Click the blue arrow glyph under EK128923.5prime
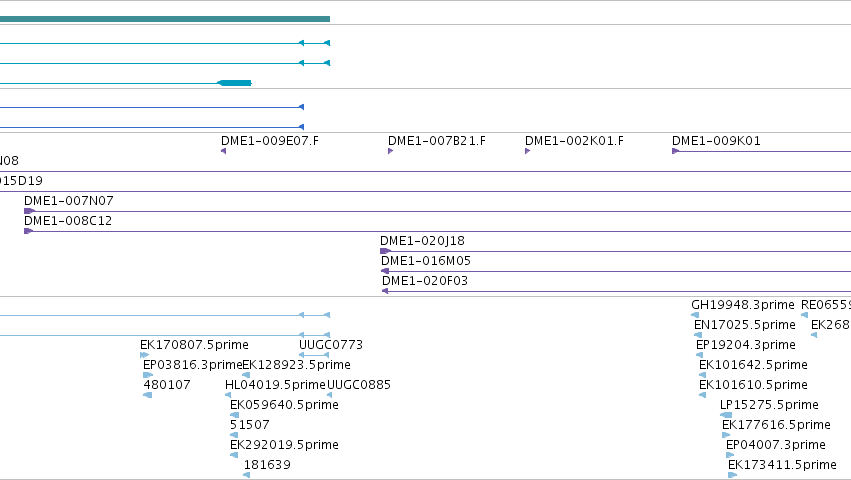851x480 pixels. [x=246, y=375]
